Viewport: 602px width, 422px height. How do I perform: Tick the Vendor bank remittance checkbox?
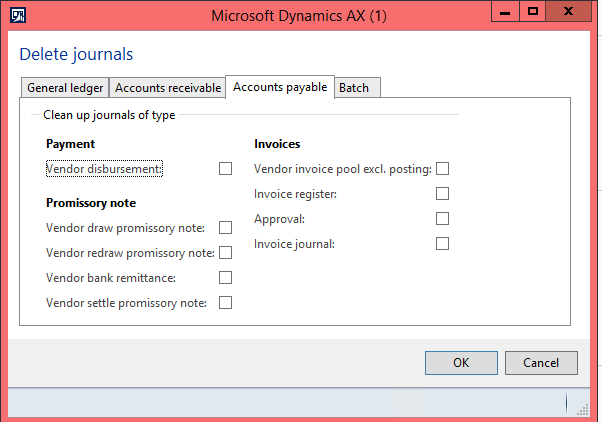point(226,277)
